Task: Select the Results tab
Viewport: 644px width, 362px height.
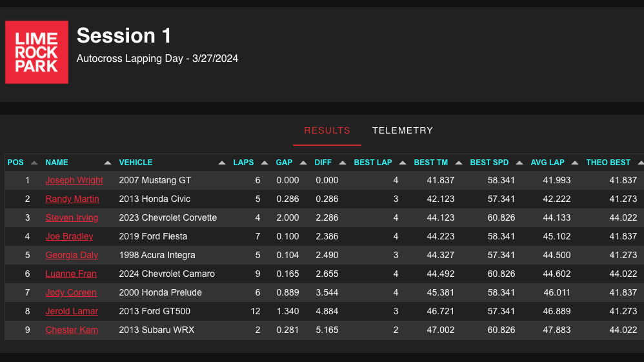Action: pyautogui.click(x=327, y=130)
